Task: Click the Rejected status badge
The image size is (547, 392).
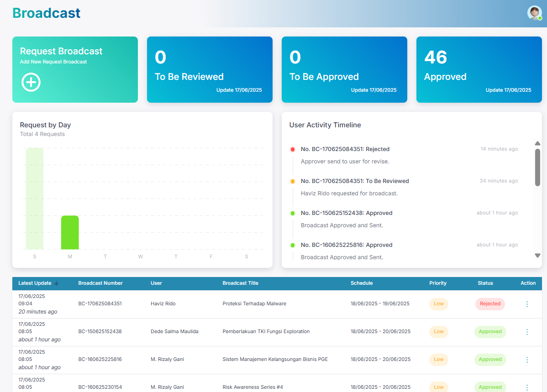Action: [490, 304]
